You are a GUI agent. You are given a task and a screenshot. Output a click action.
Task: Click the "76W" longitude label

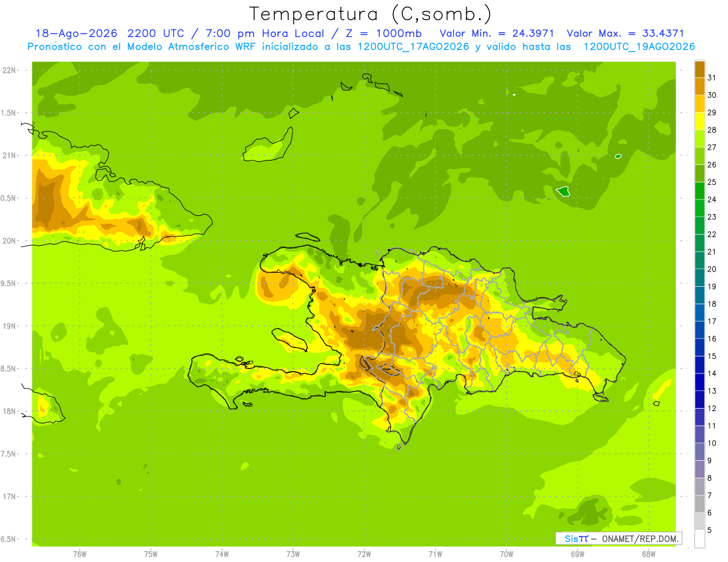79,554
